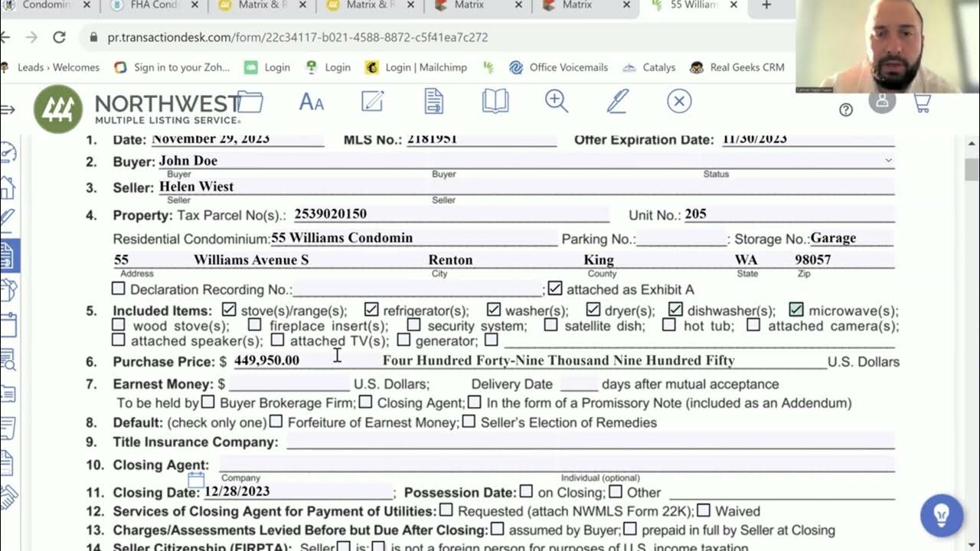Open the Login | Mailchimp bookmark
The width and height of the screenshot is (980, 551).
[x=416, y=67]
